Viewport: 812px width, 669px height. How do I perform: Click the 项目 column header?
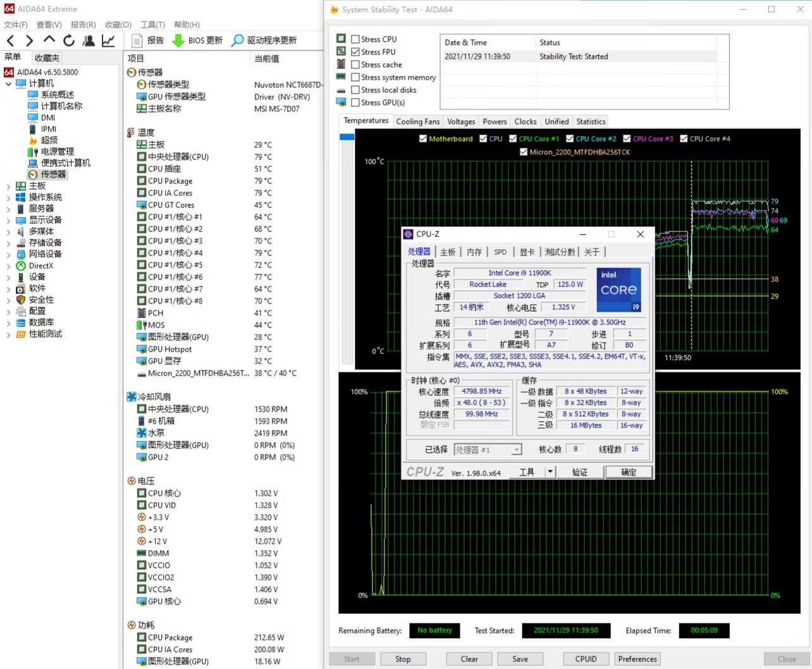click(x=136, y=58)
